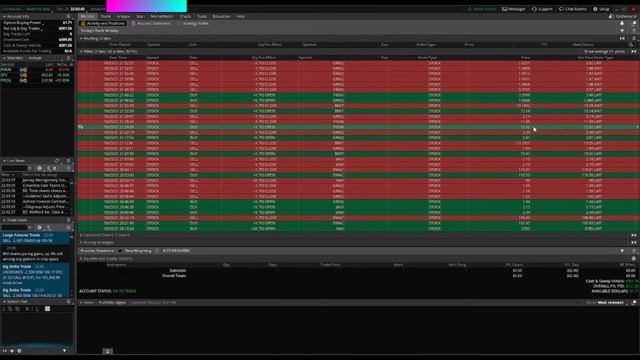Image resolution: width=640 pixels, height=360 pixels.
Task: Select SPY row in watchlist
Action: pos(37,75)
